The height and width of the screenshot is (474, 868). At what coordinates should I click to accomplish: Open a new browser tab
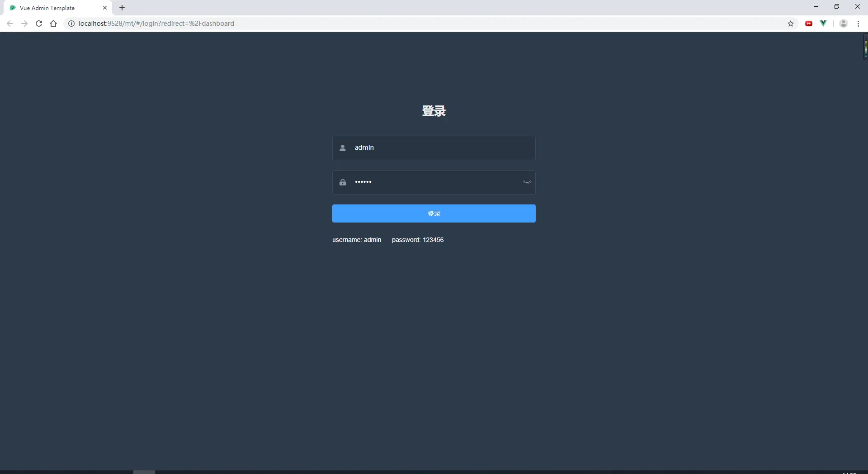coord(122,8)
